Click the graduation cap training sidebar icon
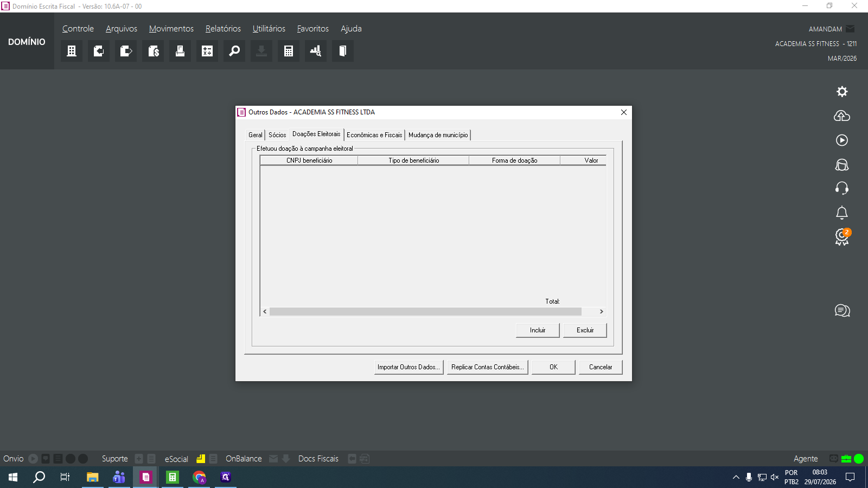 pyautogui.click(x=842, y=164)
